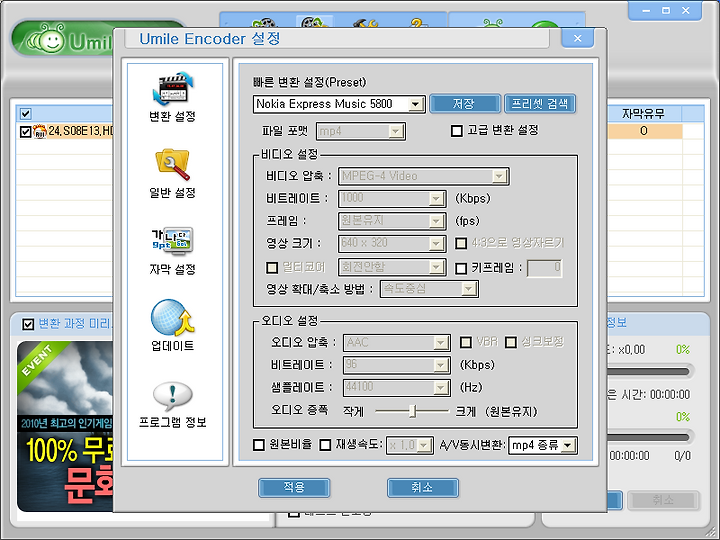The image size is (720, 540).
Task: Click 자막유무 column header in file list
Action: (644, 113)
